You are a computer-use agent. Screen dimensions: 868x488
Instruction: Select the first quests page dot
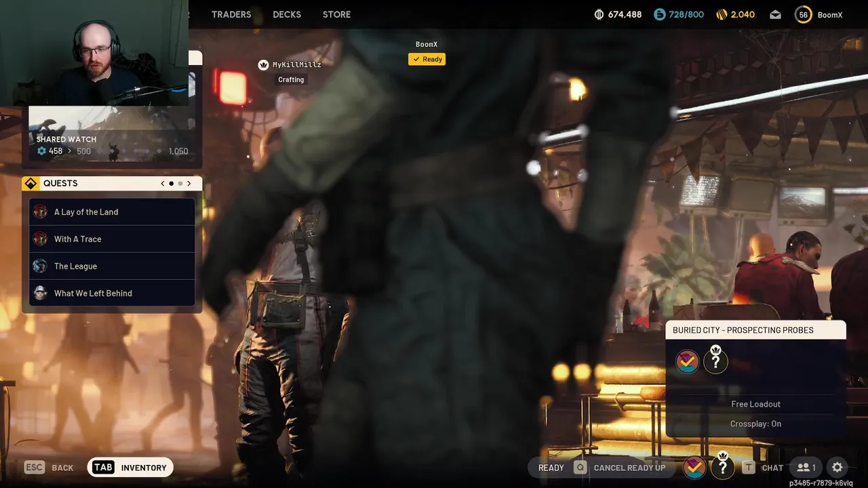point(172,183)
